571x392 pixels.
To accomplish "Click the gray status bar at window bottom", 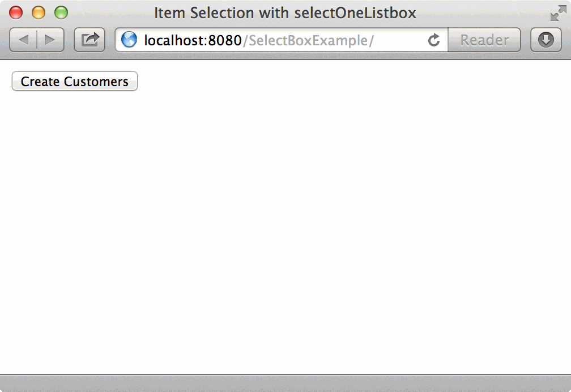I will point(285,384).
